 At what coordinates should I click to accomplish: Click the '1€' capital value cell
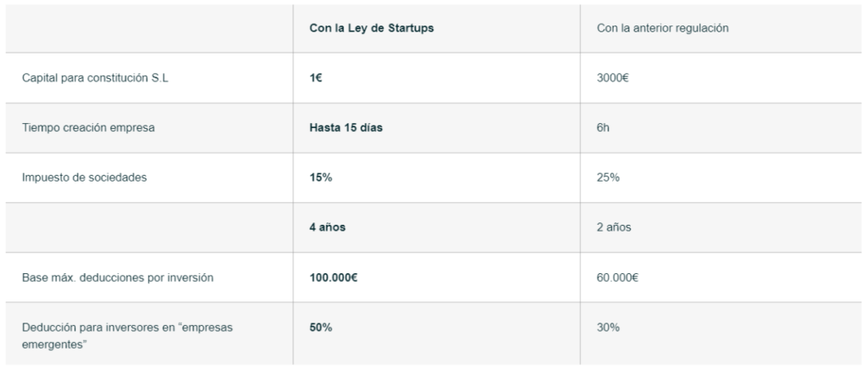pyautogui.click(x=315, y=78)
